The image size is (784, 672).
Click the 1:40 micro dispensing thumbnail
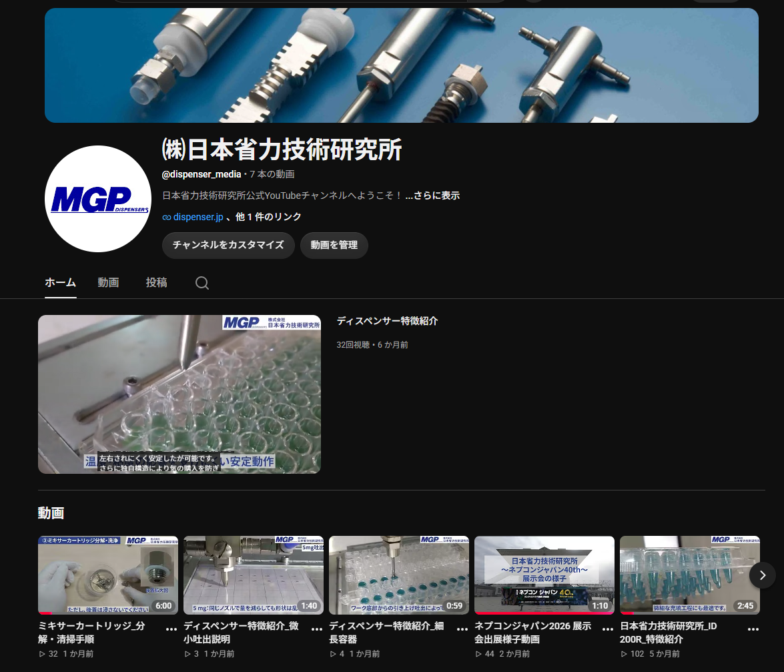pyautogui.click(x=254, y=575)
